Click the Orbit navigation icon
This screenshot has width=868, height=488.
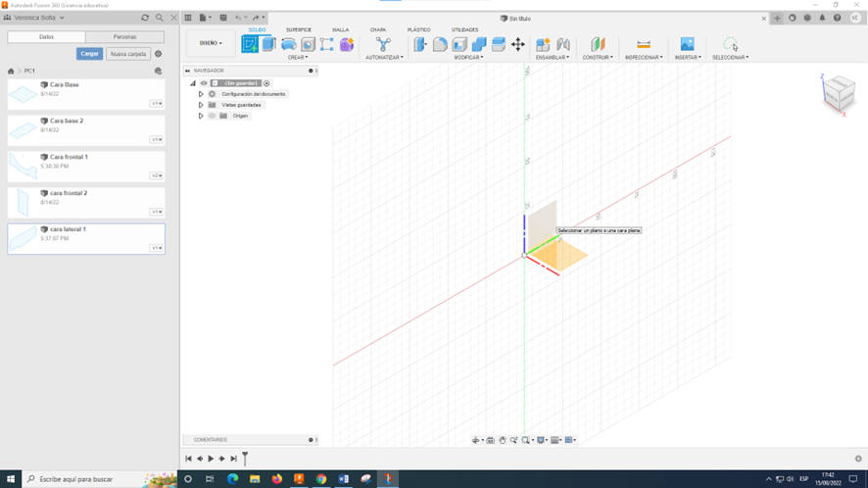(475, 440)
